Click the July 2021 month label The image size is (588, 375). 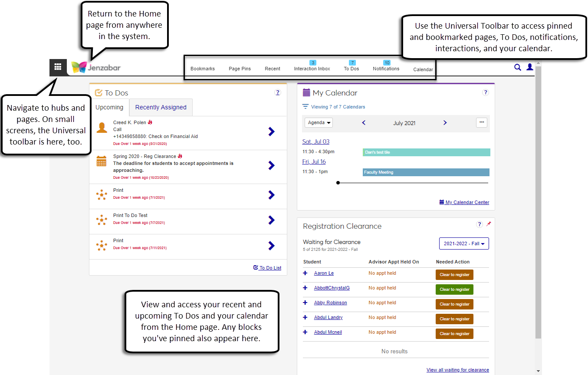pos(404,123)
